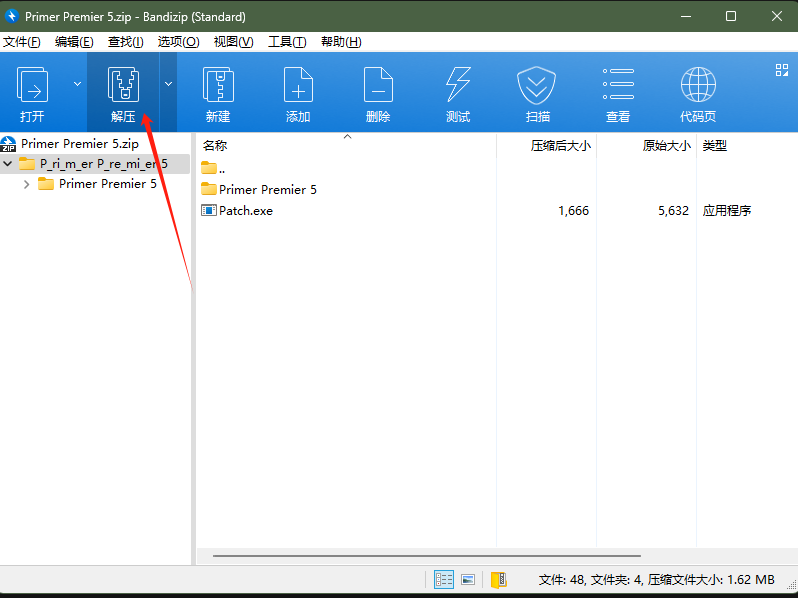Click the Open (打开) toolbar icon
798x598 pixels.
(33, 84)
